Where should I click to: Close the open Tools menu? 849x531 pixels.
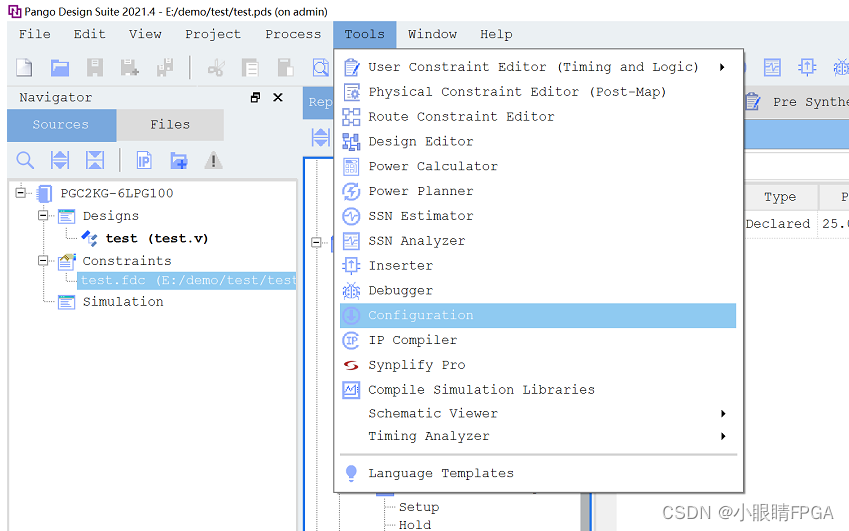364,34
